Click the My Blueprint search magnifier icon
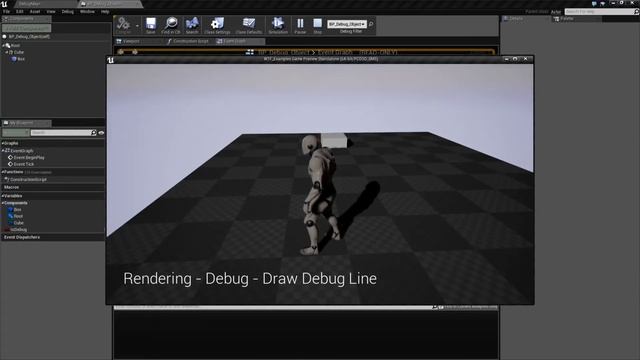Screen dimensions: 640x360 pyautogui.click(x=94, y=133)
